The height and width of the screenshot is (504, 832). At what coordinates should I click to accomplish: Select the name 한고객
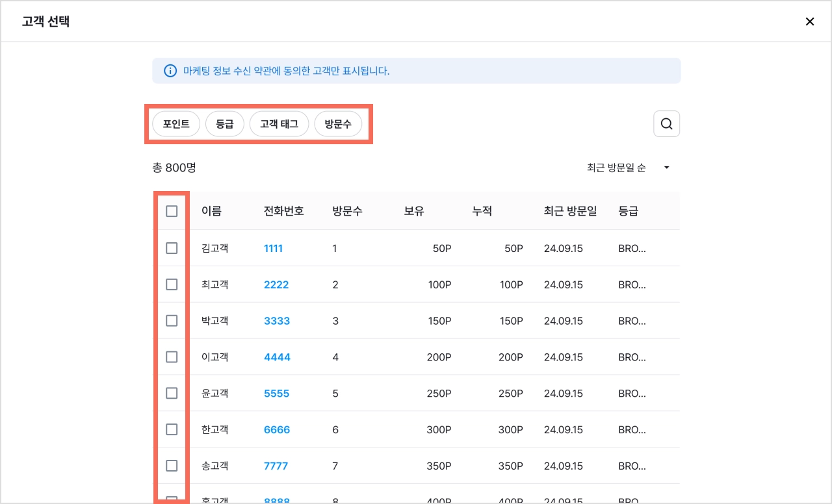click(x=215, y=430)
